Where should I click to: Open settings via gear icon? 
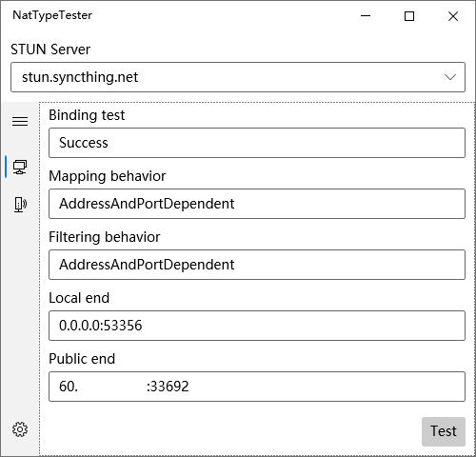[x=20, y=429]
